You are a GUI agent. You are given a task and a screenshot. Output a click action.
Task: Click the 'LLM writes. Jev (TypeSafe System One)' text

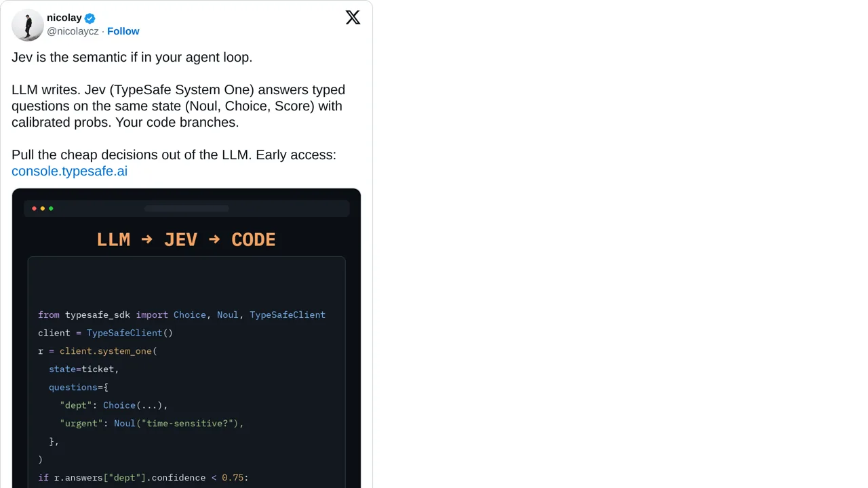coord(178,106)
